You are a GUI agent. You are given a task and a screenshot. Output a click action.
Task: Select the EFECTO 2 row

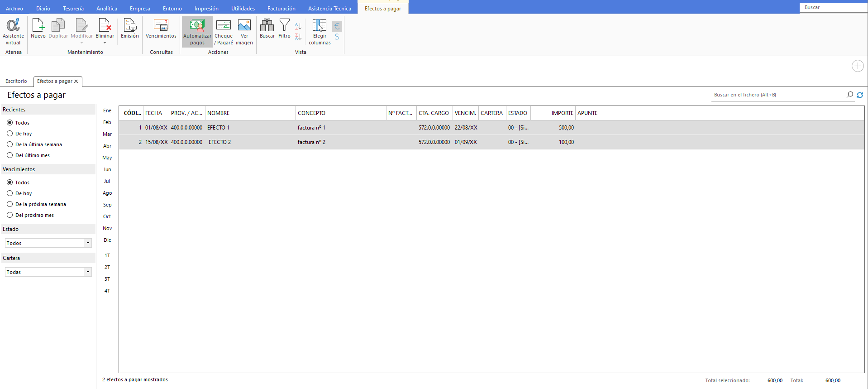tap(491, 142)
